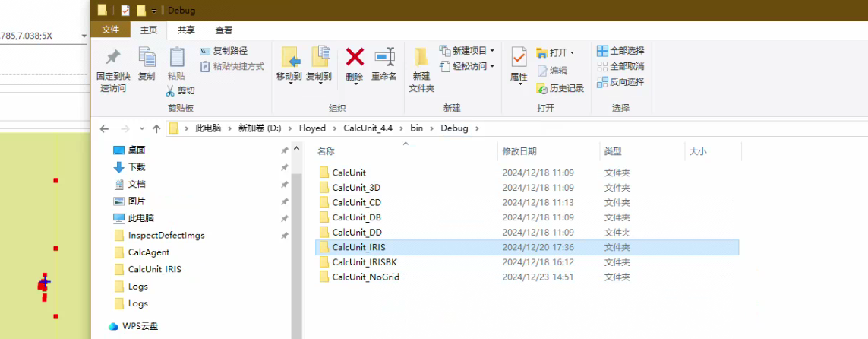Open the Open button dropdown arrow

click(x=572, y=52)
